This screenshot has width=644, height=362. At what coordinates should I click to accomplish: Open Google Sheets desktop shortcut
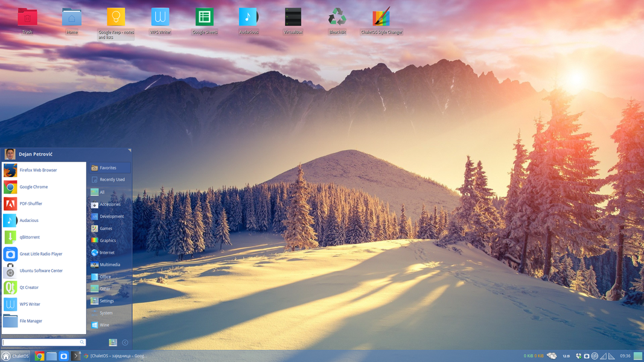(204, 18)
